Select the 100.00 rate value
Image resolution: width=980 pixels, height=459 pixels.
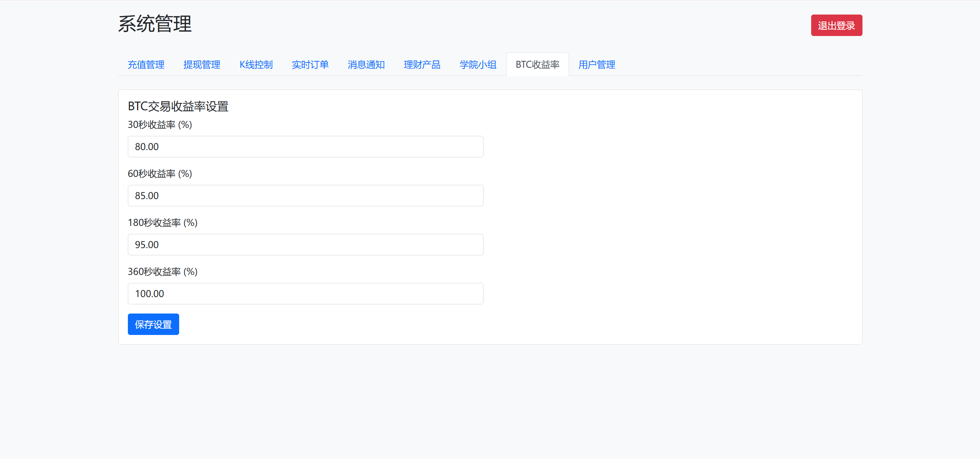point(150,294)
